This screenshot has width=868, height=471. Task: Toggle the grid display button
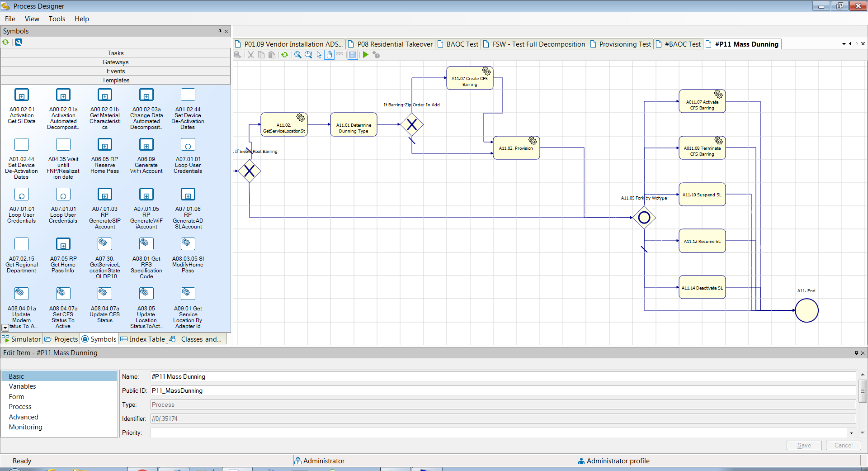pos(353,55)
